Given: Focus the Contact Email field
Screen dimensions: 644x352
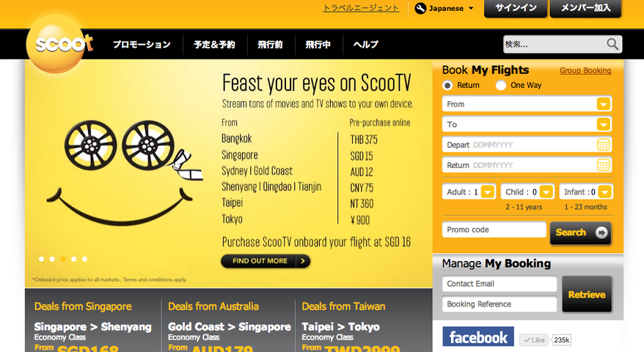Looking at the screenshot, I should [500, 284].
